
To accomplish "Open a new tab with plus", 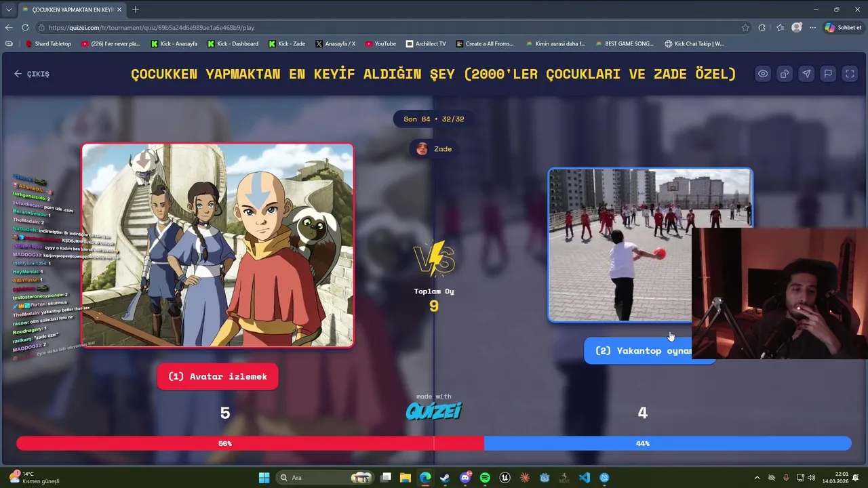I will pos(136,9).
